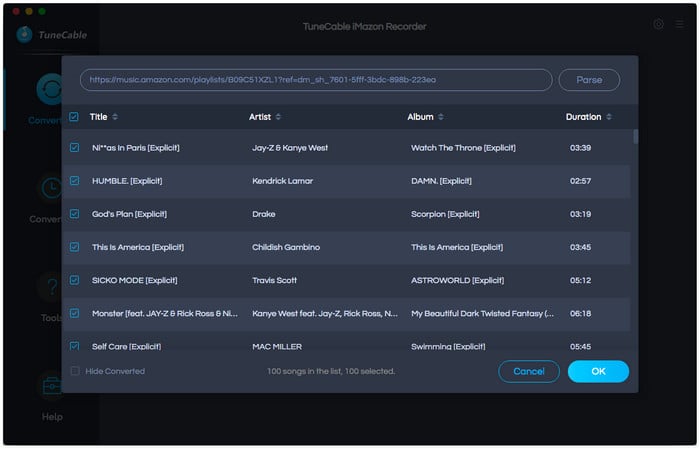Viewport: 700px width, 449px height.
Task: Click the HUMBLE. [Explicit] title
Action: tap(127, 181)
